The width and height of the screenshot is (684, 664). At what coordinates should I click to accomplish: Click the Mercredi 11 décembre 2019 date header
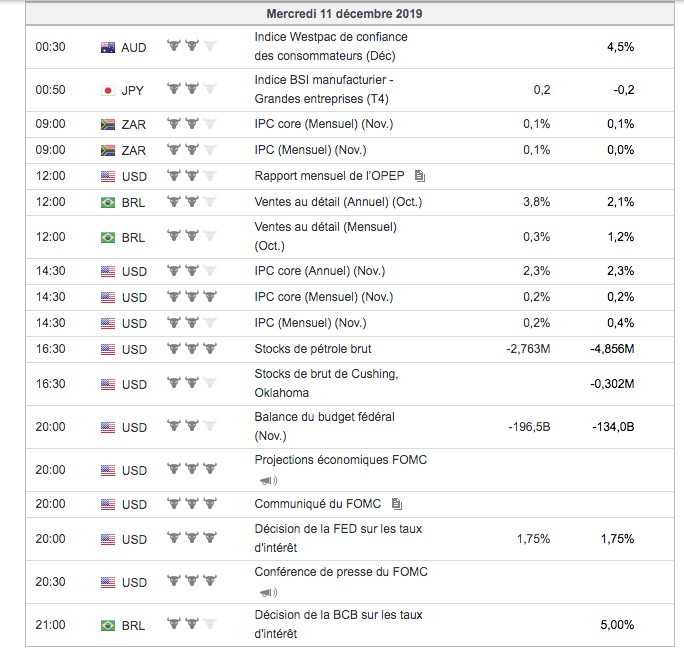click(x=344, y=13)
